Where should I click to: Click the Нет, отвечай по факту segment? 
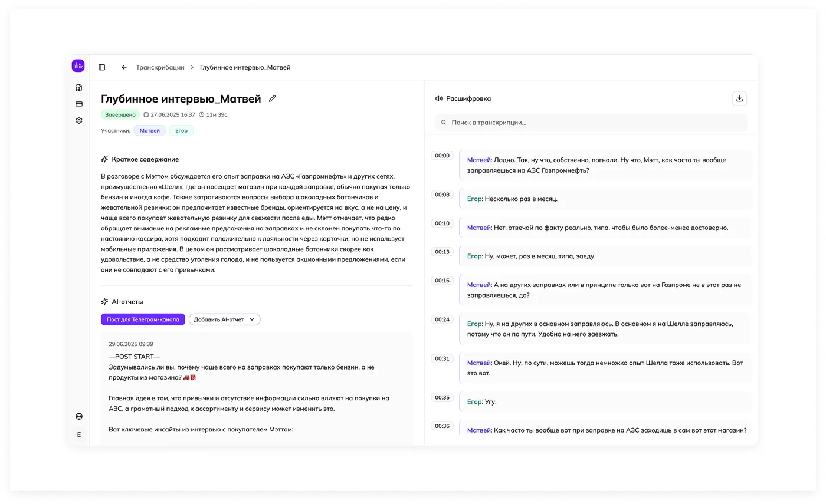coord(605,228)
